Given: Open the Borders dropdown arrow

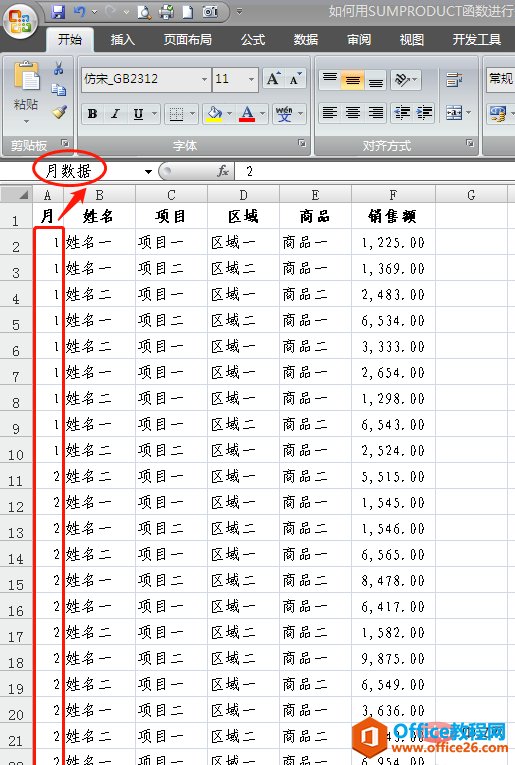Looking at the screenshot, I should click(x=192, y=114).
